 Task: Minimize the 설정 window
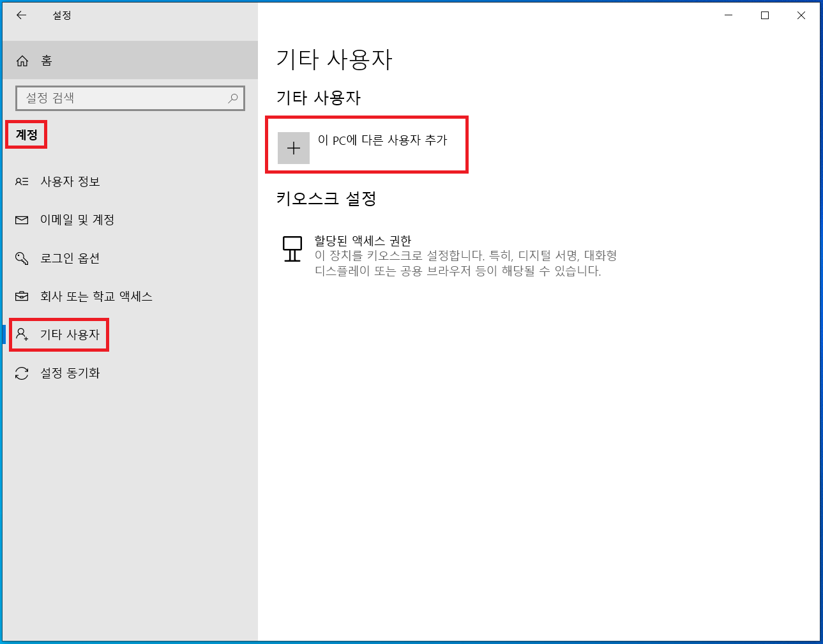(729, 15)
